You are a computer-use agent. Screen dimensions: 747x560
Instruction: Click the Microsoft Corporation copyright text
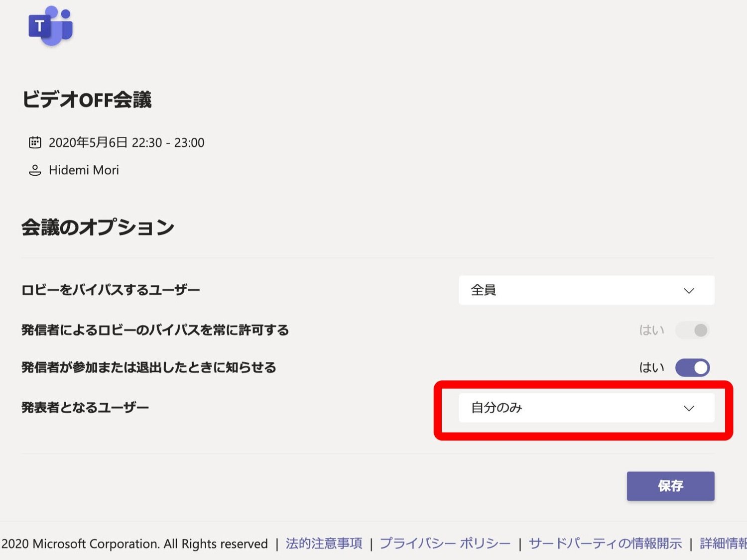coord(134,544)
